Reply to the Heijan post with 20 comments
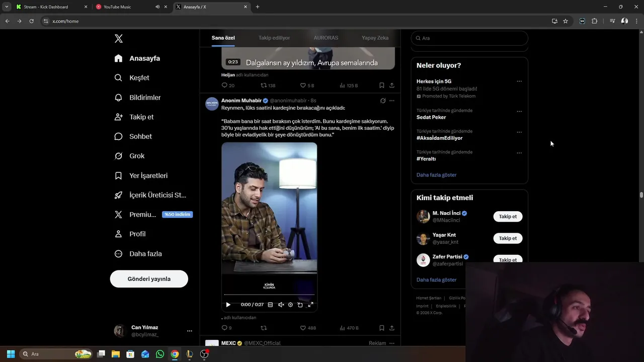Viewport: 644px width, 362px height. [228, 85]
